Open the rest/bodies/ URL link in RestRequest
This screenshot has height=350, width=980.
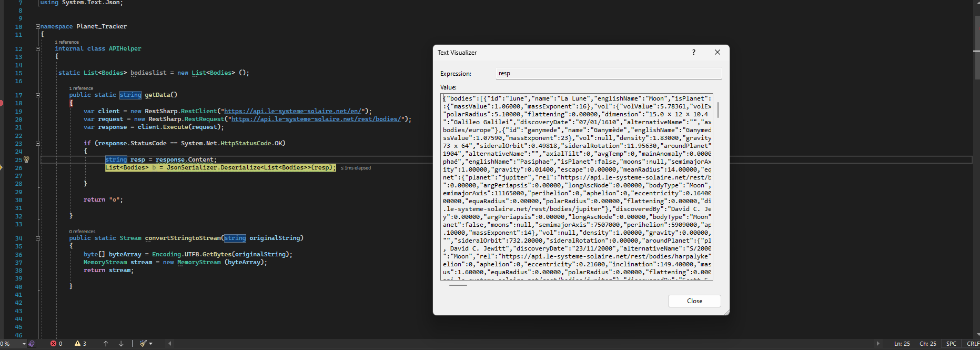point(317,119)
